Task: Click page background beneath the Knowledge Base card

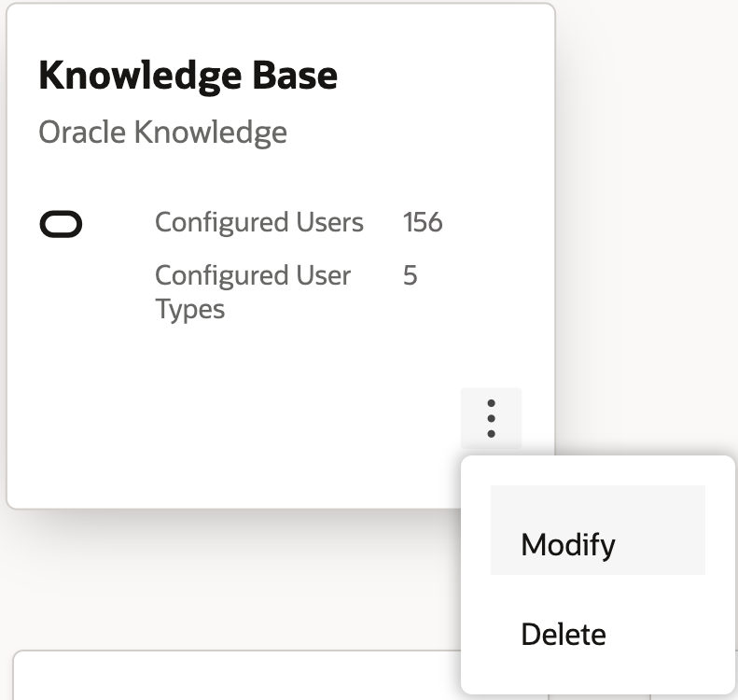Action: 233,579
